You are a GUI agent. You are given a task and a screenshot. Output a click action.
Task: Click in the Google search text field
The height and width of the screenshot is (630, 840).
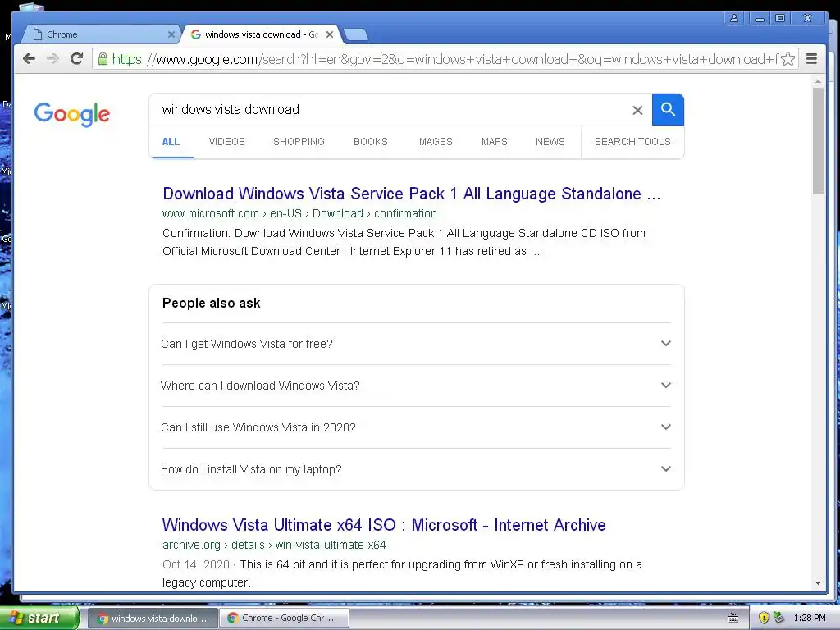click(391, 110)
